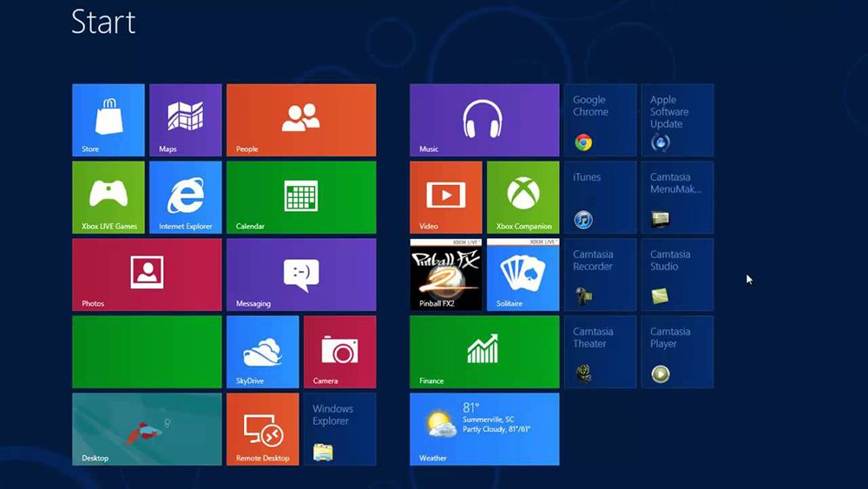Image resolution: width=868 pixels, height=489 pixels.
Task: Open the Weather tile showing Summerville
Action: pyautogui.click(x=484, y=429)
